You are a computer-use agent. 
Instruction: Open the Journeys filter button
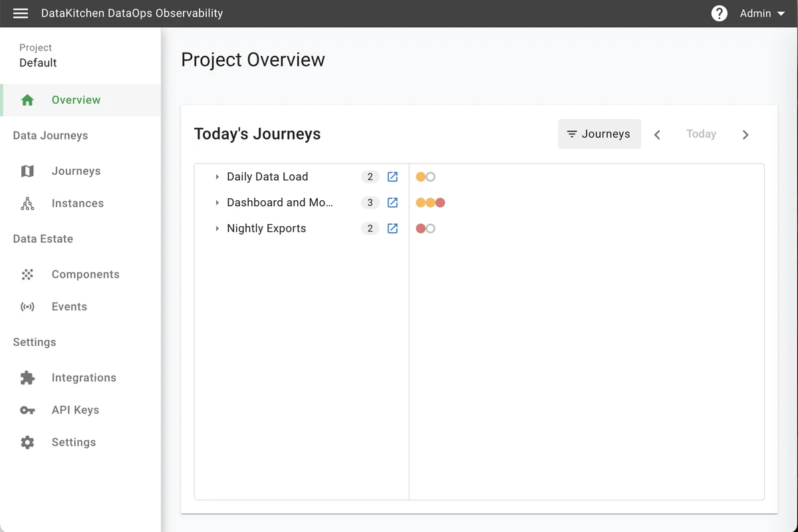pos(599,134)
